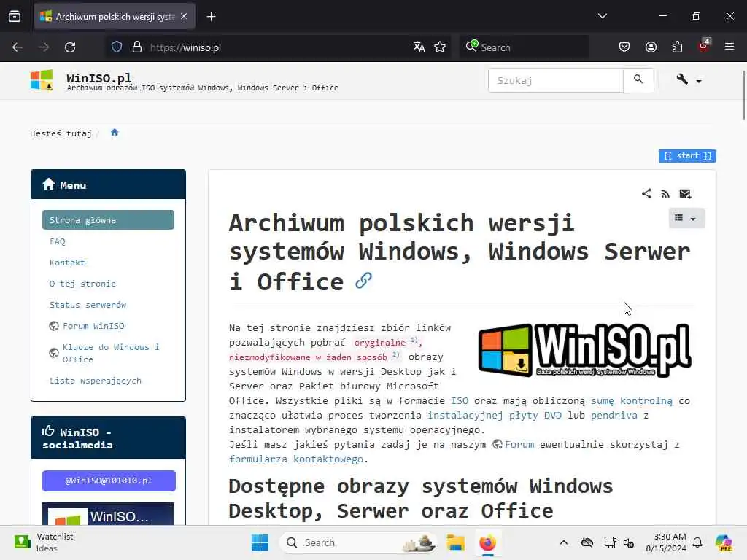Open Firefox application menu
This screenshot has height=560, width=747.
coord(729,47)
